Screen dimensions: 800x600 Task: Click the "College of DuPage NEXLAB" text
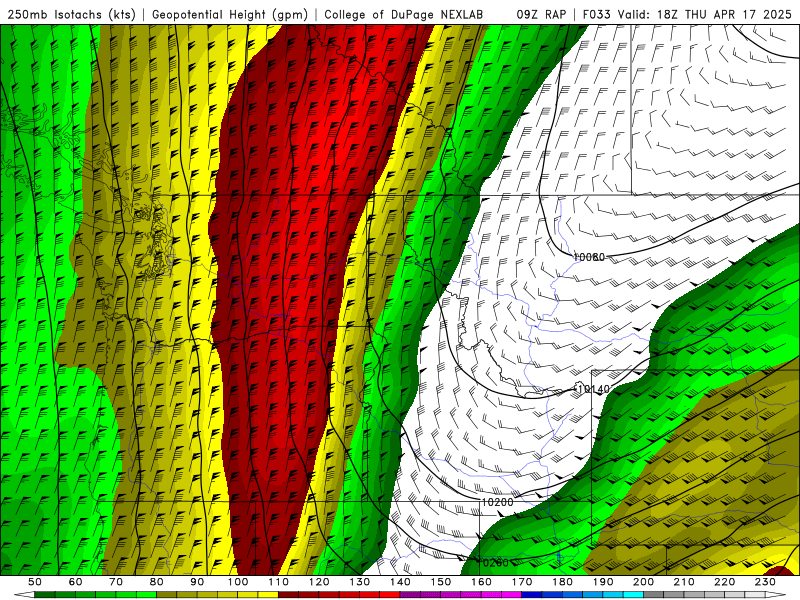click(x=404, y=14)
